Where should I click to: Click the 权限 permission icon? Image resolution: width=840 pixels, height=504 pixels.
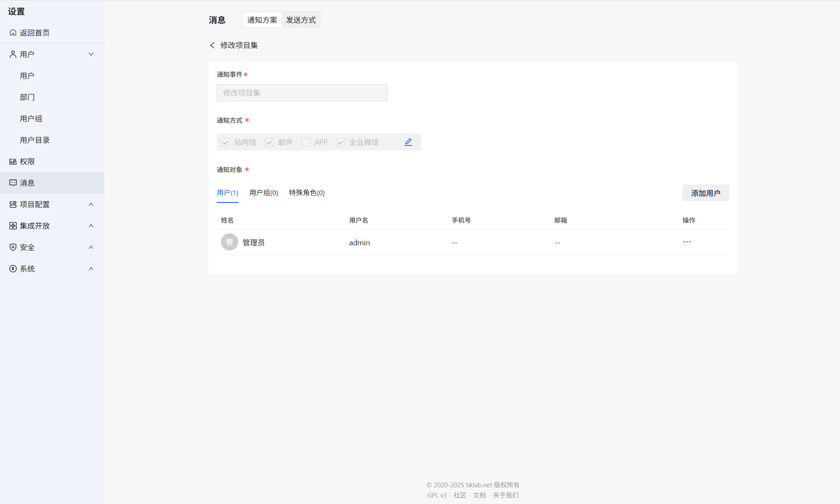(13, 161)
